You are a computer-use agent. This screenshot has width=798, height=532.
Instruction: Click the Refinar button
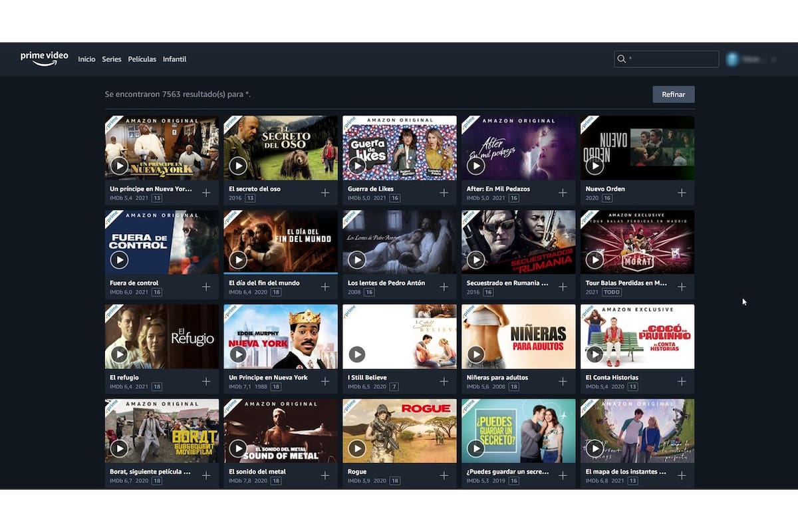click(673, 94)
